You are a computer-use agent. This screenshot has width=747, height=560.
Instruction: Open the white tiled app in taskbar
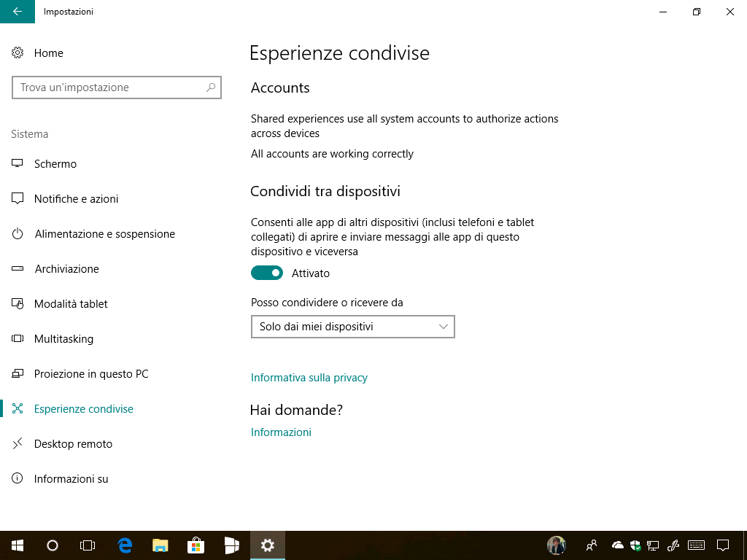coord(231,545)
